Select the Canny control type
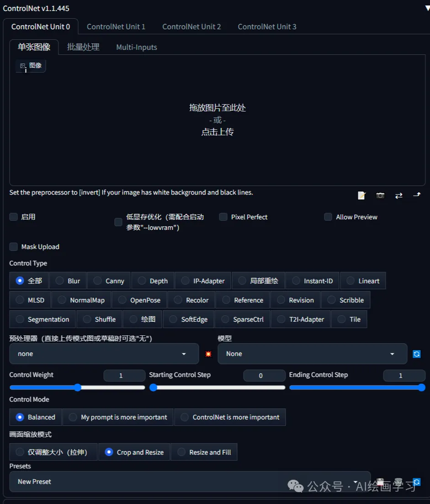This screenshot has width=430, height=504. (108, 280)
